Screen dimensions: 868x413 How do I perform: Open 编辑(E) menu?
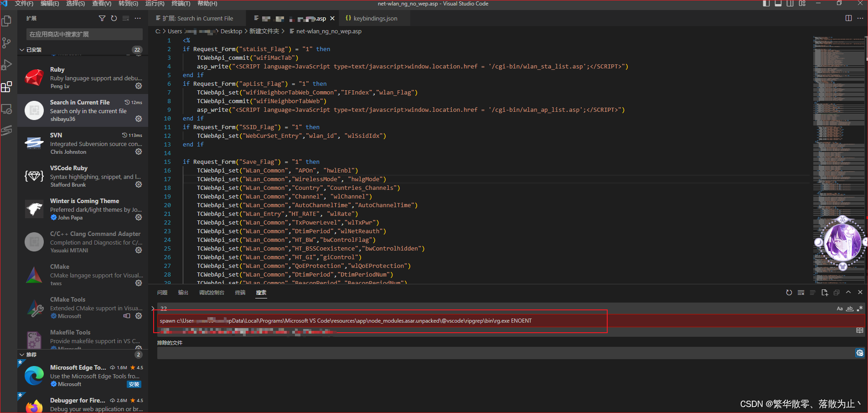pos(50,4)
